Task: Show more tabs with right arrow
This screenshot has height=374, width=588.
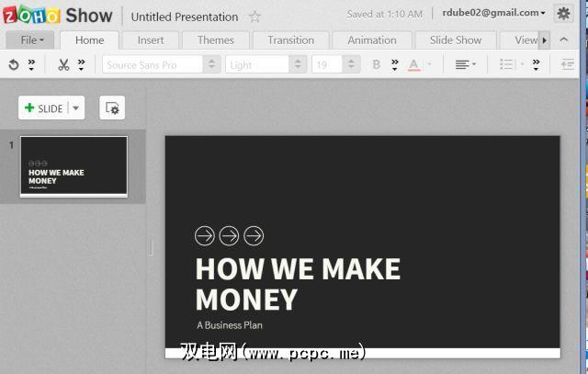Action: (x=545, y=40)
